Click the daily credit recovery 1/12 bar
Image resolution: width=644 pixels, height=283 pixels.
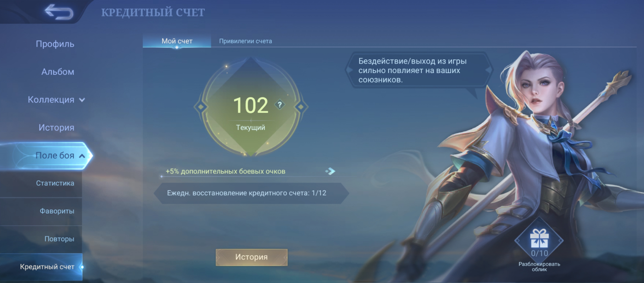(251, 193)
